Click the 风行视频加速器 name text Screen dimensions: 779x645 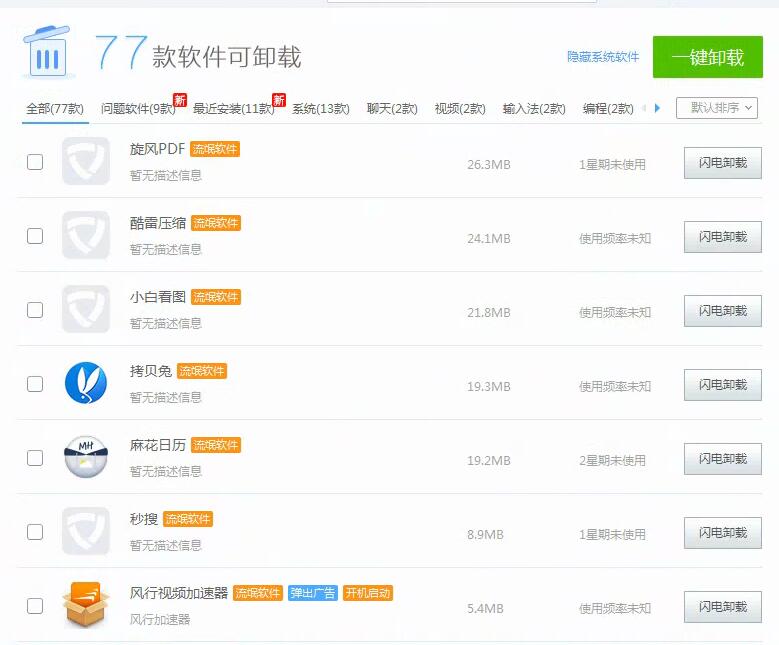(179, 593)
